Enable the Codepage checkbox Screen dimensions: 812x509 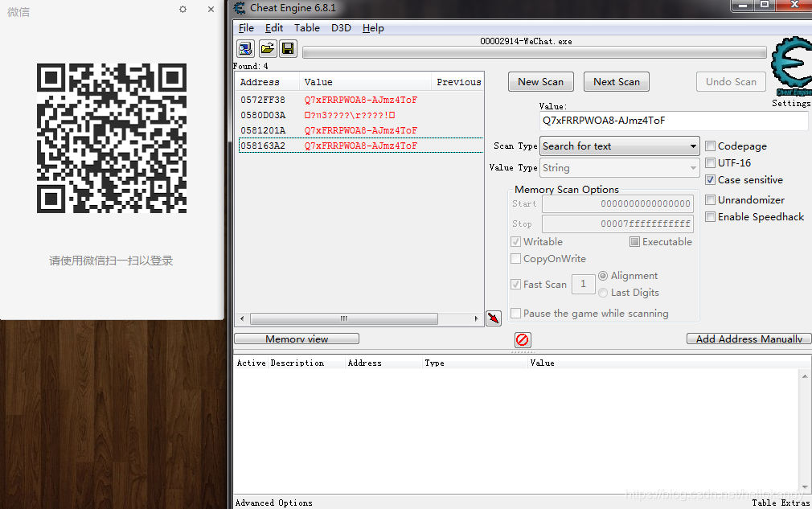point(711,146)
